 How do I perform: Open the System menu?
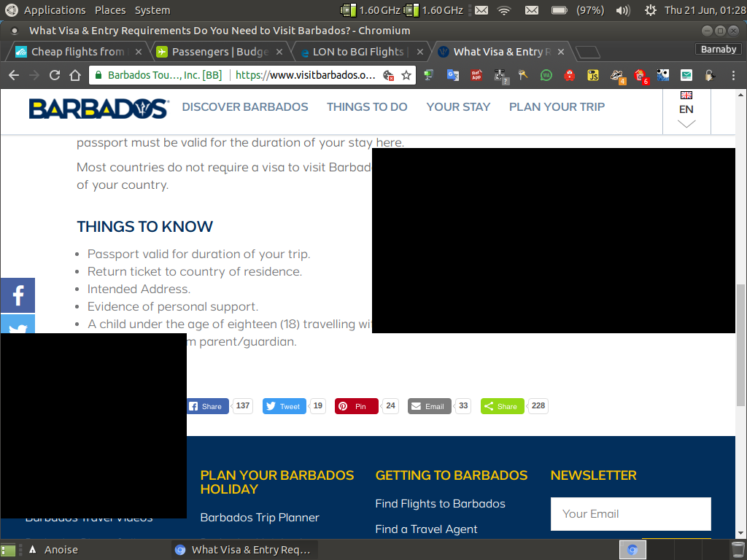(x=152, y=10)
